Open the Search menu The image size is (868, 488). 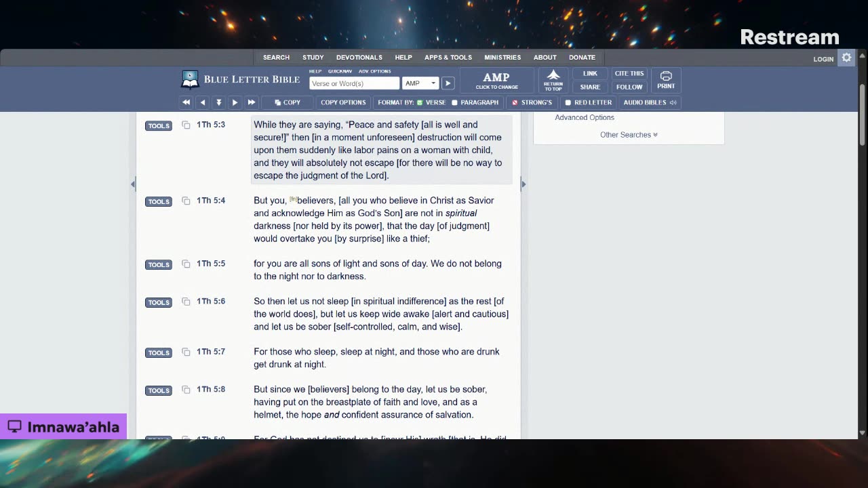click(x=276, y=58)
